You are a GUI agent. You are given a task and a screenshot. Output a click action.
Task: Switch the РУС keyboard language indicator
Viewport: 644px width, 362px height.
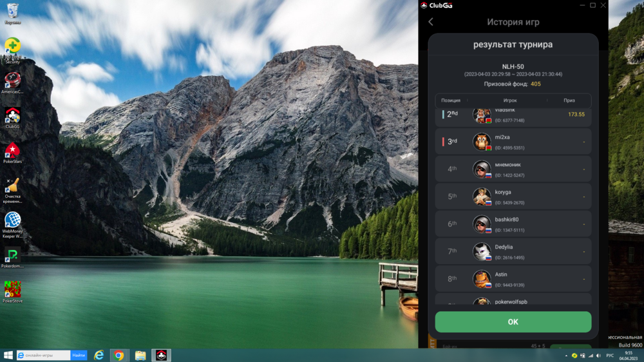coord(610,355)
